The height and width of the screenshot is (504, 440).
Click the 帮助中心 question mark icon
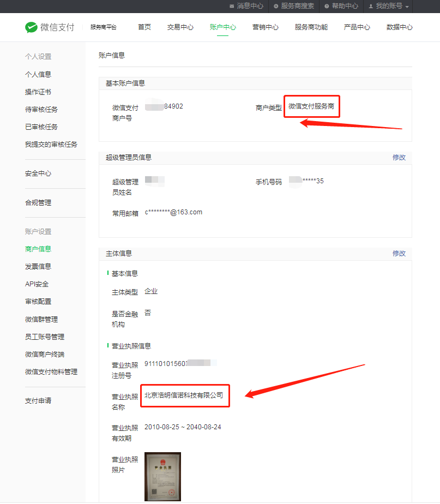tap(327, 6)
